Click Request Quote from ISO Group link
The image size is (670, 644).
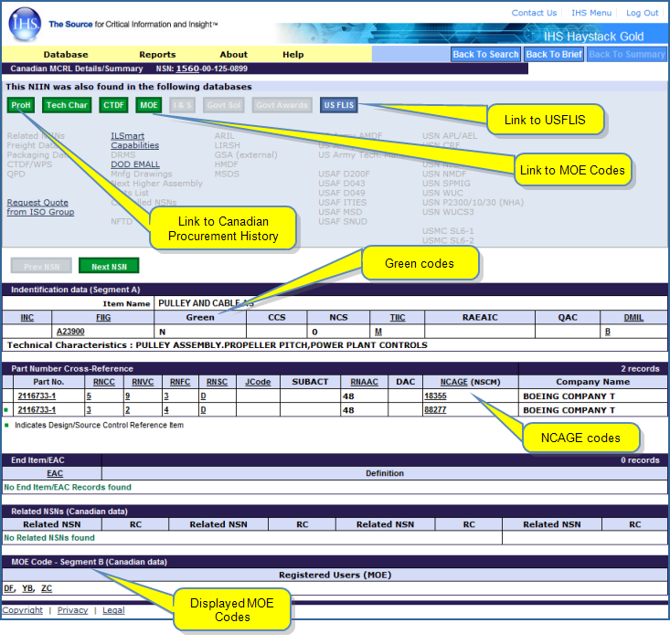coord(40,207)
